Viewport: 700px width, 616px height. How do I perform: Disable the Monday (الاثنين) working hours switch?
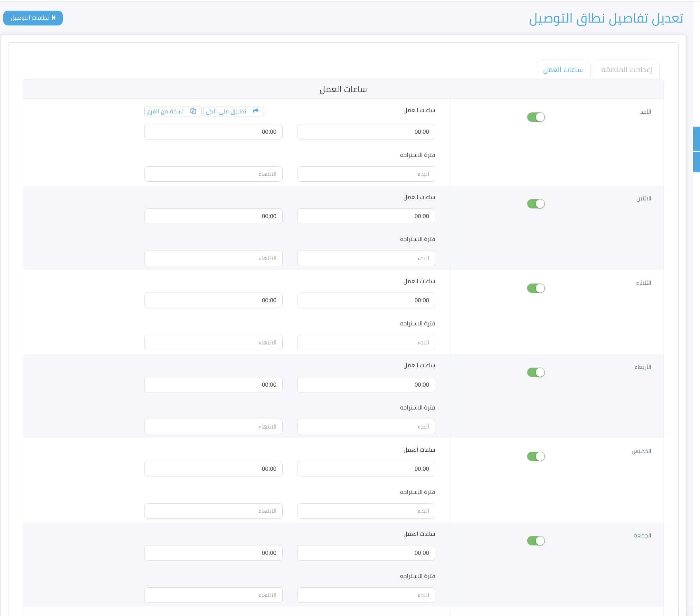pyautogui.click(x=535, y=204)
